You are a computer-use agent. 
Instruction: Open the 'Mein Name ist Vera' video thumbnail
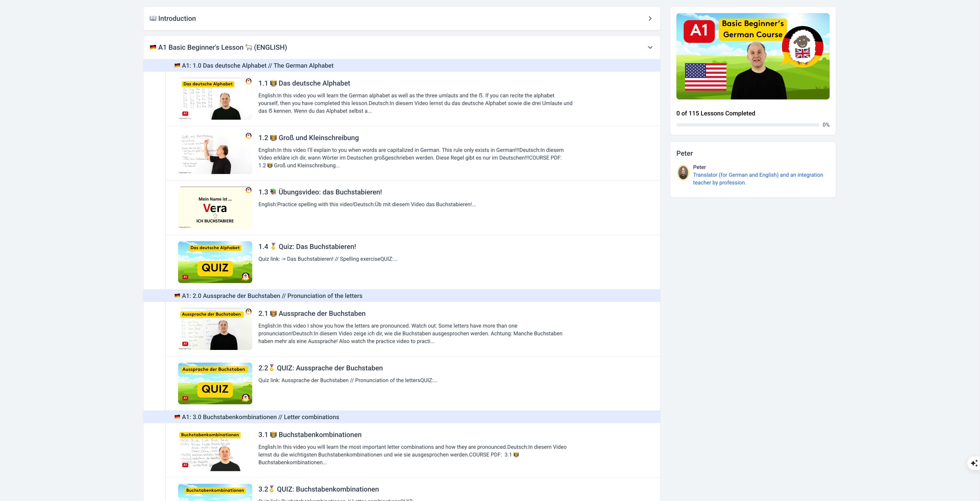click(215, 208)
